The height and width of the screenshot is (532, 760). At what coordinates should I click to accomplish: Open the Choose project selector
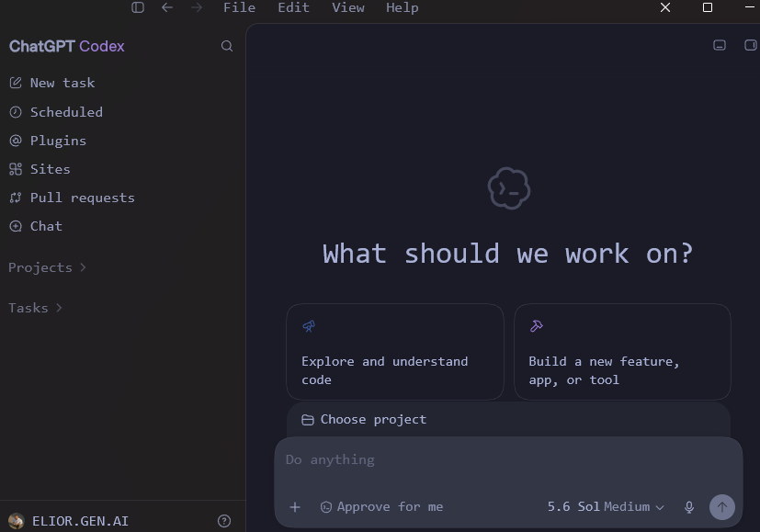click(x=364, y=420)
